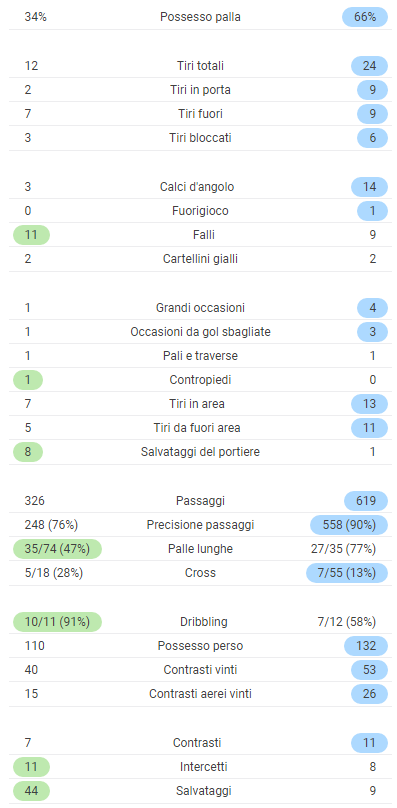Image resolution: width=397 pixels, height=808 pixels.
Task: Click the 7/55 (13%) Cross badge
Action: click(347, 573)
